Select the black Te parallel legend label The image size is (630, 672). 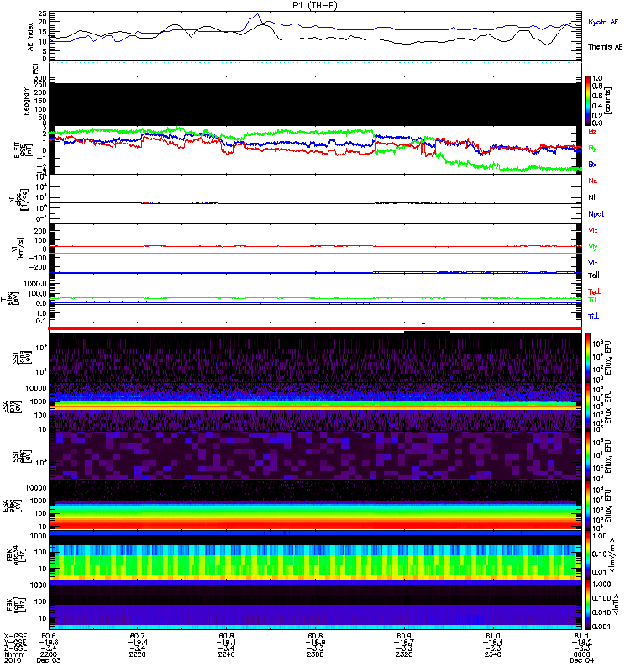click(x=594, y=276)
